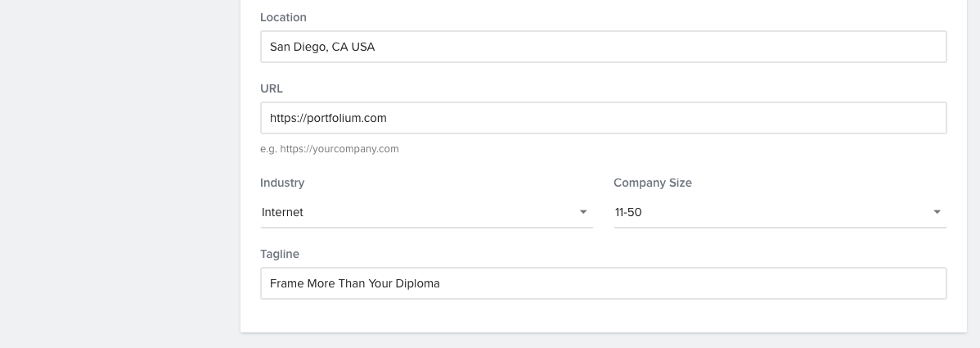Click the Company Size label
Viewport: 980px width, 348px height.
pos(652,183)
